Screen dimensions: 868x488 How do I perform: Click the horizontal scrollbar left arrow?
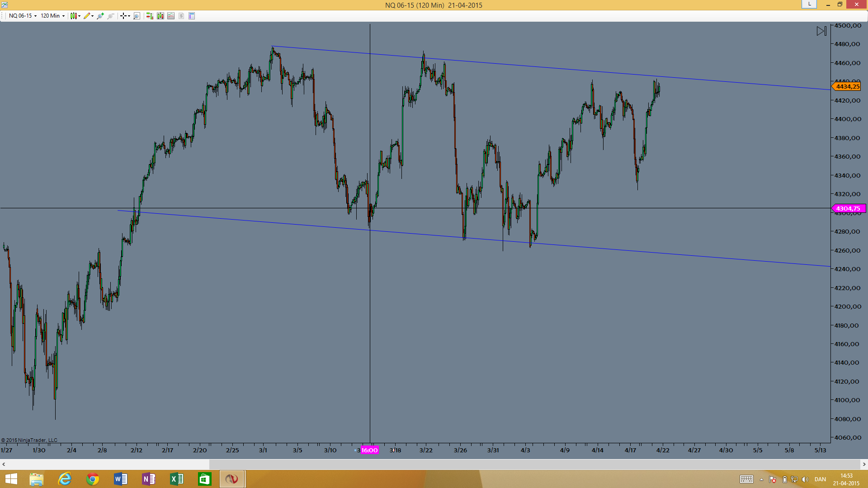point(4,464)
